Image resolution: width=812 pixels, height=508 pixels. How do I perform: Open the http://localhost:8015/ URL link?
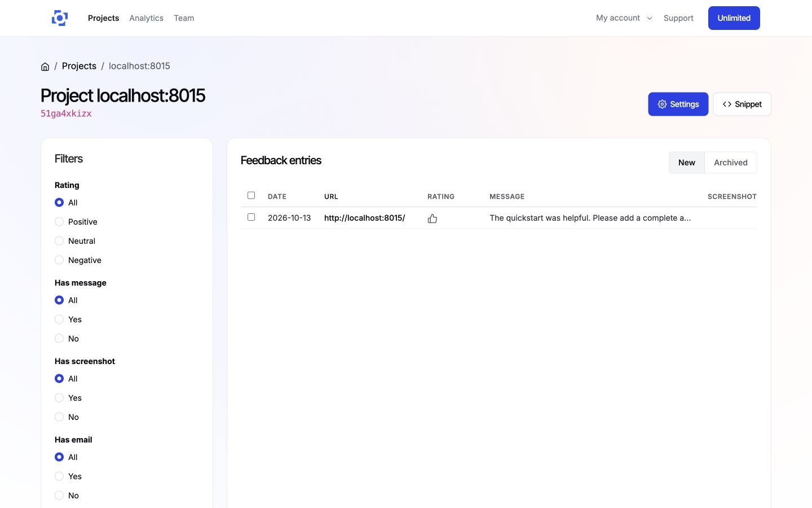tap(364, 218)
